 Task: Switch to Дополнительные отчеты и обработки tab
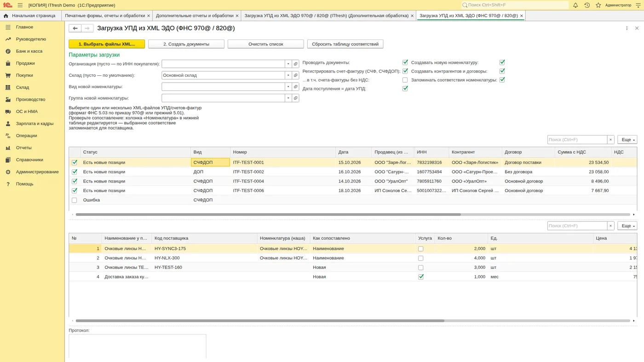pos(194,16)
